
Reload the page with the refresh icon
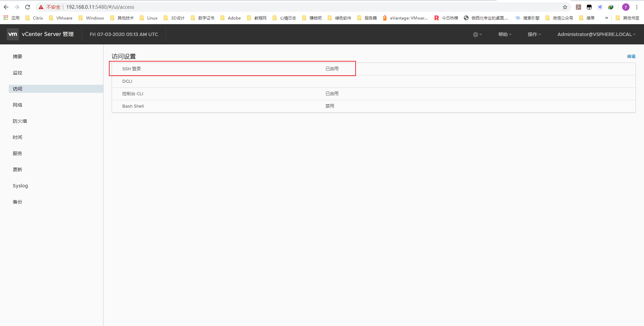[x=28, y=7]
